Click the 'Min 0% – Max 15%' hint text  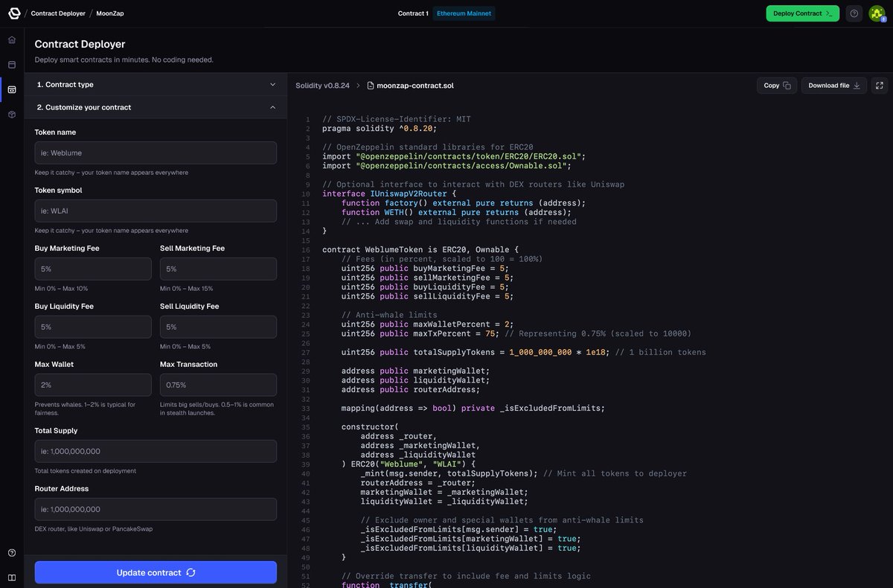coord(186,289)
